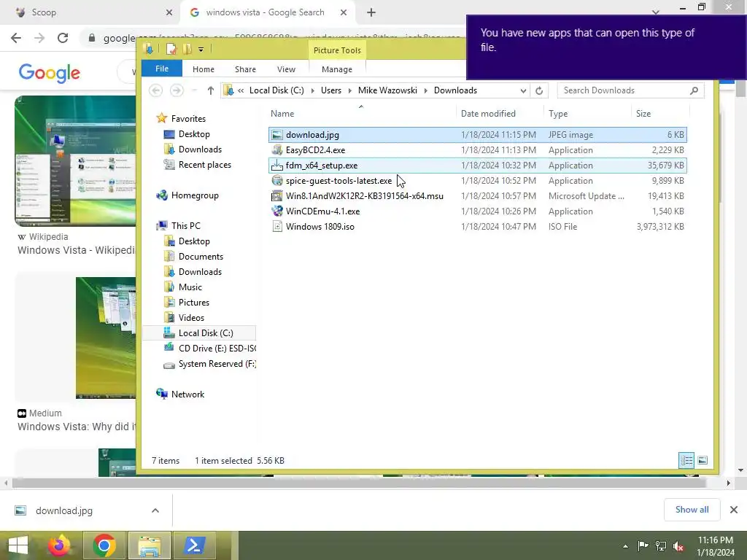Image resolution: width=747 pixels, height=560 pixels.
Task: Click Show all in Chrome downloads bar
Action: pyautogui.click(x=692, y=510)
